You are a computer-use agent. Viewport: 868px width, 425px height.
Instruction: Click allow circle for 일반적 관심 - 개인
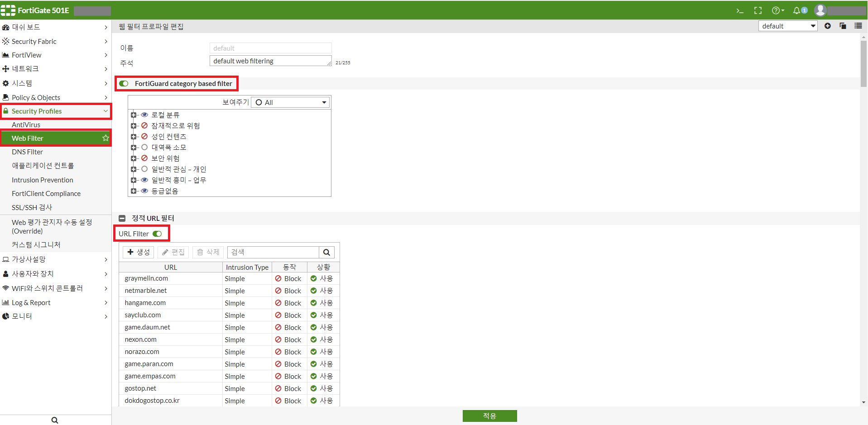144,169
